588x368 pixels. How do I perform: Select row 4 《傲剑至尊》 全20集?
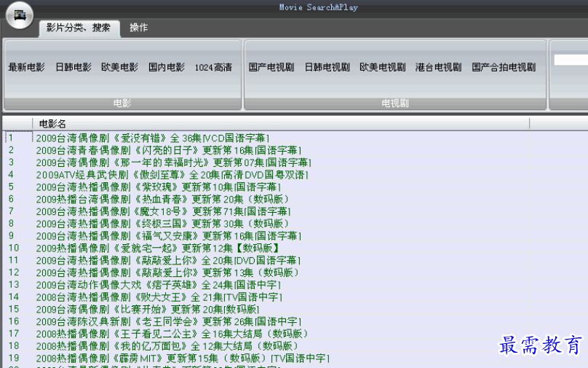tap(172, 175)
